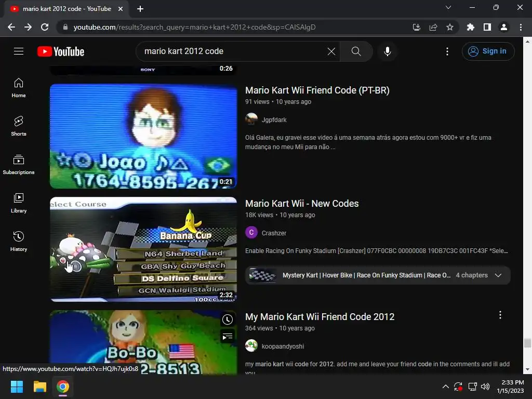
Task: Open Chrome tab search dropdown arrow
Action: pos(448,7)
